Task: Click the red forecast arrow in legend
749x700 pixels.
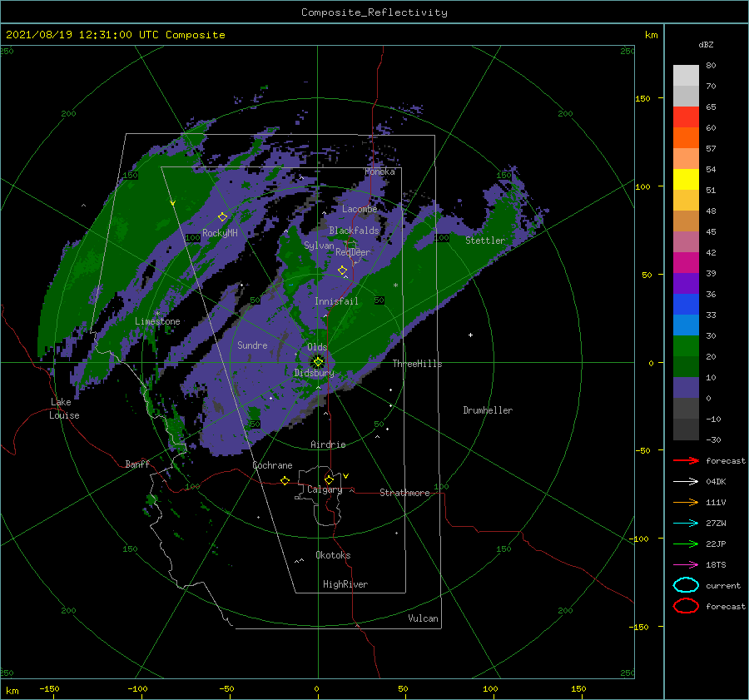Action: (686, 460)
